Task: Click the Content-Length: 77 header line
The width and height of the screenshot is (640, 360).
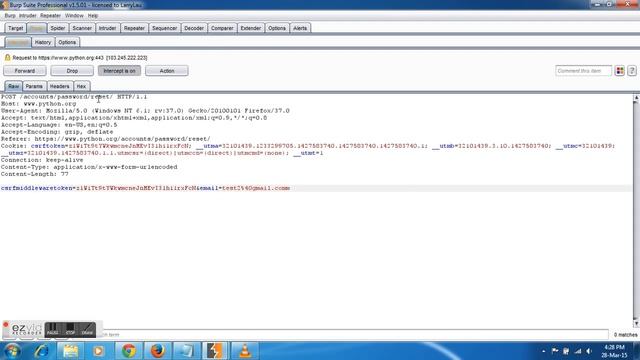Action: [x=35, y=174]
